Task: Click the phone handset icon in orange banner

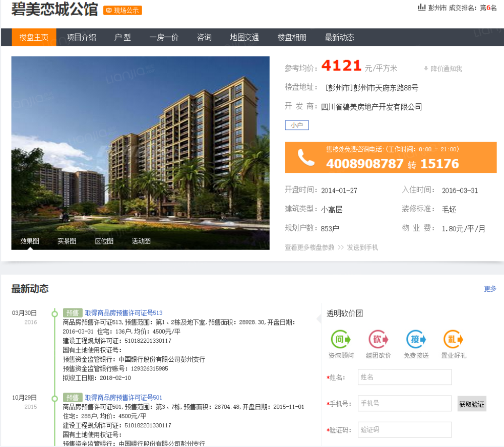Action: click(x=306, y=157)
